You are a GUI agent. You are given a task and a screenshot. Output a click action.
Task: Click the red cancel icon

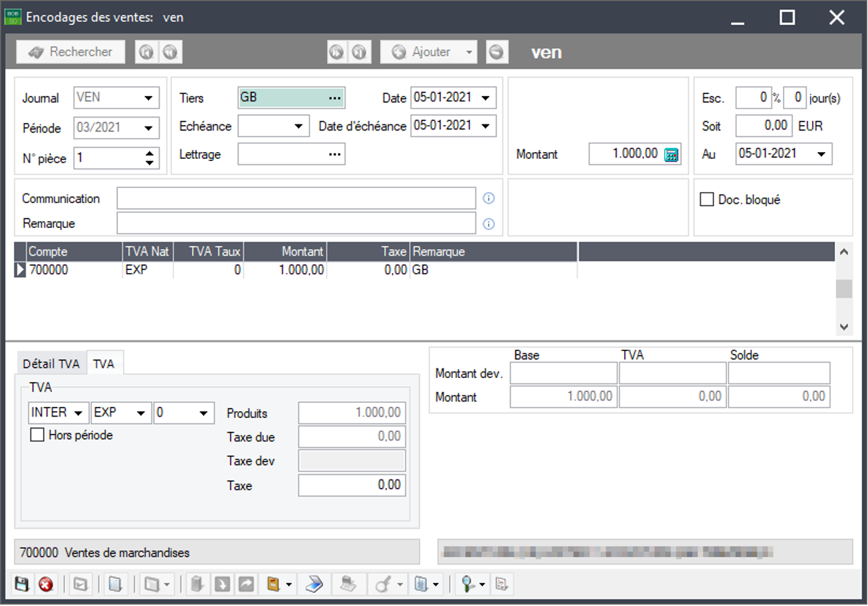pos(46,585)
